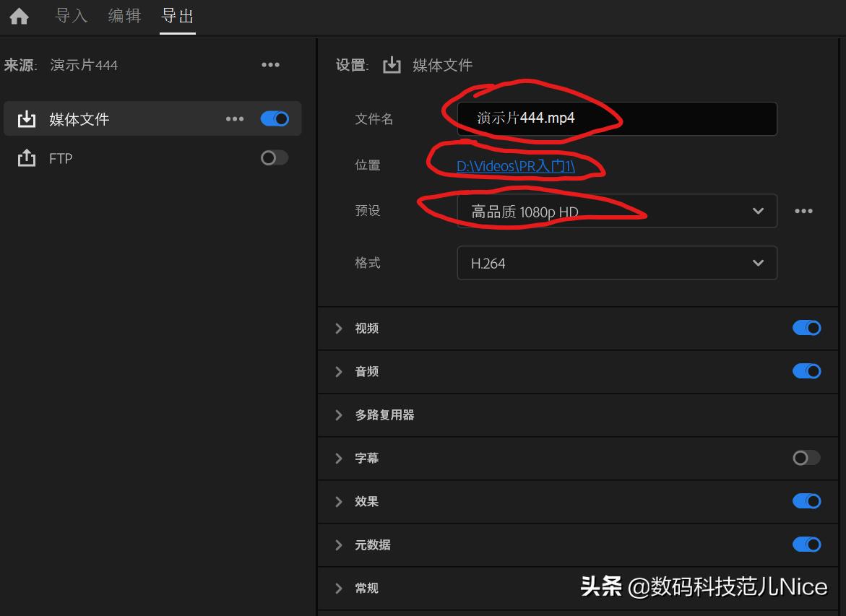Disable the 视频 export toggle
This screenshot has width=846, height=616.
pyautogui.click(x=806, y=328)
